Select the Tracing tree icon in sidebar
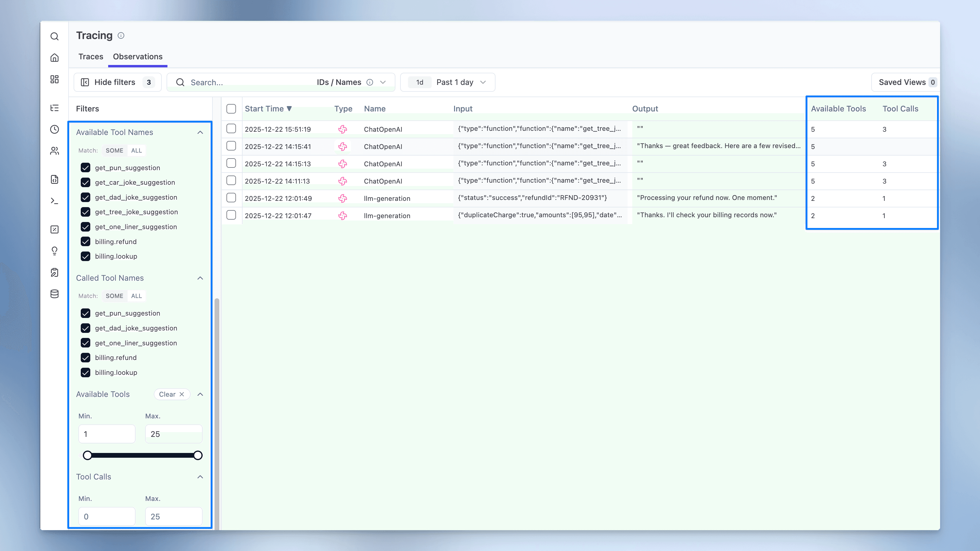Screen dimensions: 980x551 pyautogui.click(x=55, y=108)
